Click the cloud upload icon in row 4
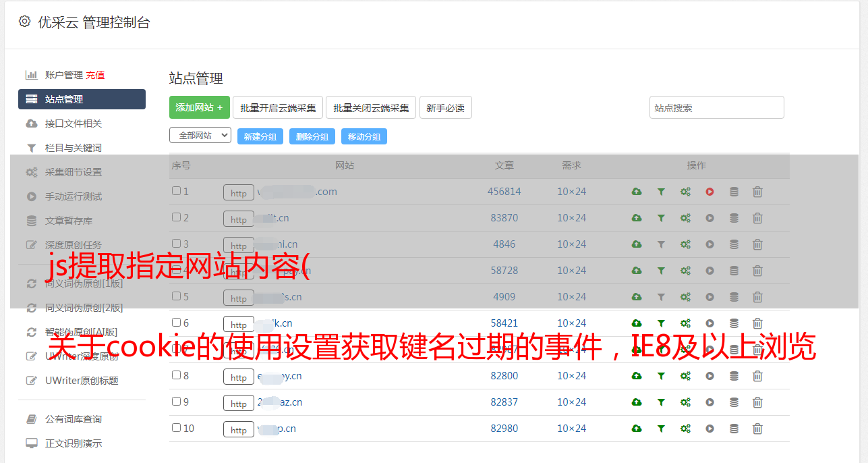868x463 pixels. tap(637, 271)
